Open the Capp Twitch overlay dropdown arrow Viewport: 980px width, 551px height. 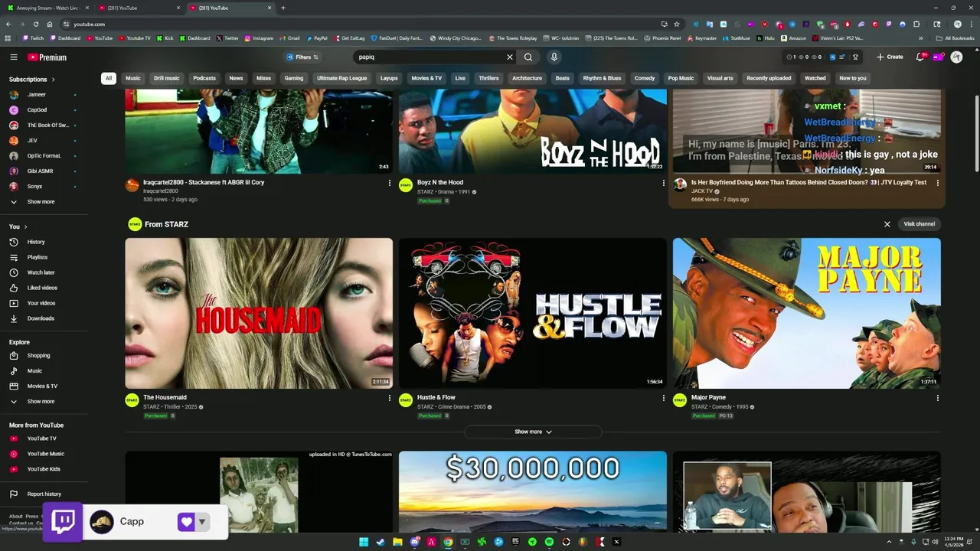[202, 522]
